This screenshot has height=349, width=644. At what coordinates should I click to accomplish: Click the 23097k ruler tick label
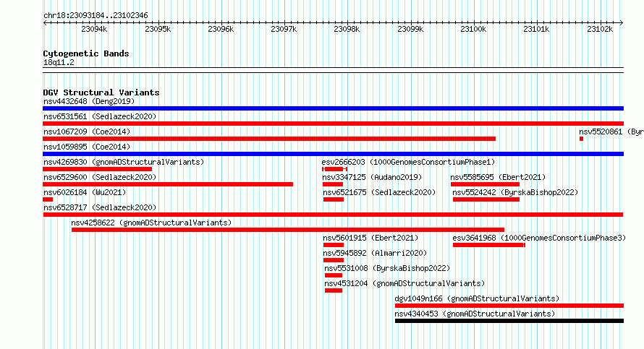284,29
